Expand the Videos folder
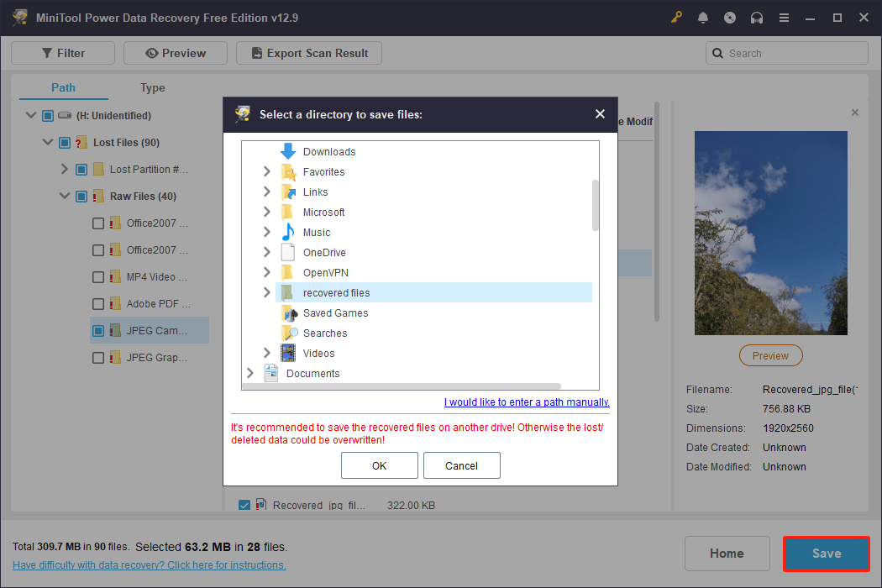This screenshot has height=588, width=882. [x=266, y=353]
